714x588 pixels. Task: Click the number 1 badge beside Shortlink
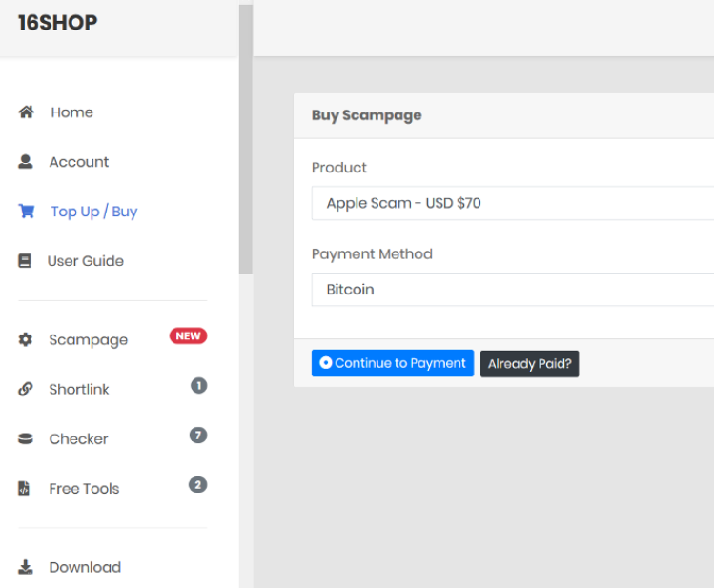[198, 386]
